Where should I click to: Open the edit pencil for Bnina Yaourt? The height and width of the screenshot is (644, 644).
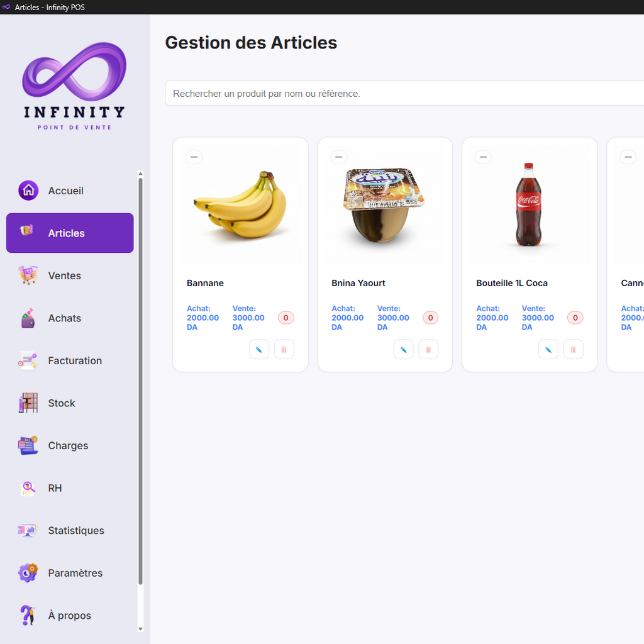pyautogui.click(x=403, y=349)
